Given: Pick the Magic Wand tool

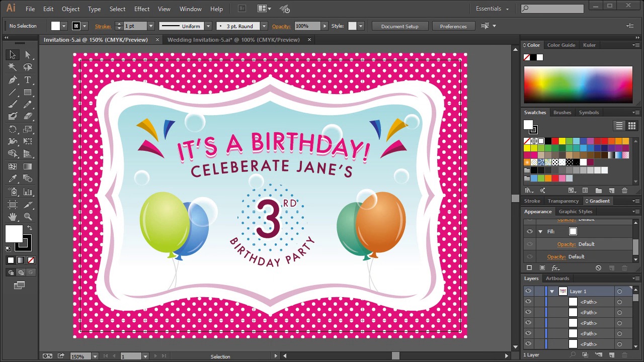Looking at the screenshot, I should tap(13, 67).
